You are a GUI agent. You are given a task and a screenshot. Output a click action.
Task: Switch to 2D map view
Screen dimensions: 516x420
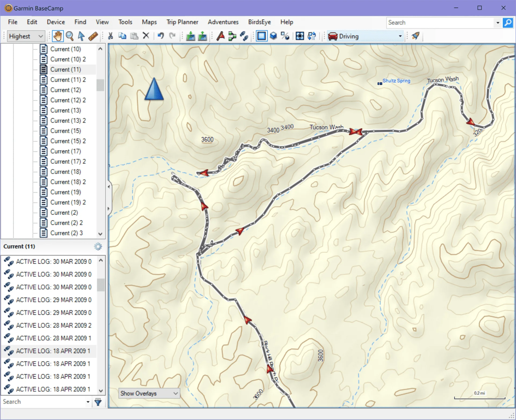pos(261,36)
